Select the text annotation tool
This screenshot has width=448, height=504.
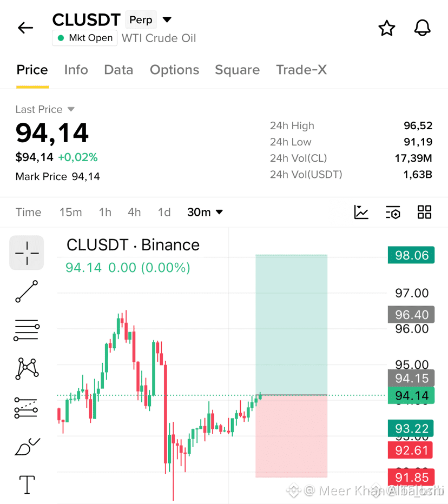click(27, 485)
